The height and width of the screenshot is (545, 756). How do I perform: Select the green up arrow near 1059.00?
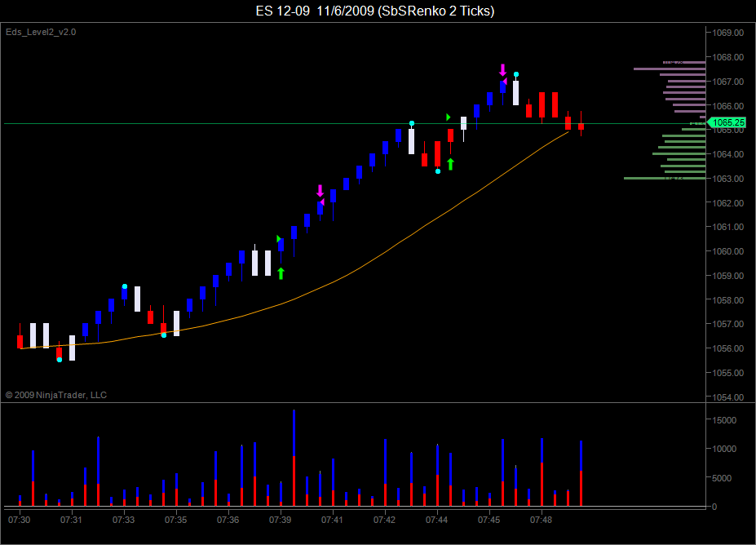(x=281, y=273)
